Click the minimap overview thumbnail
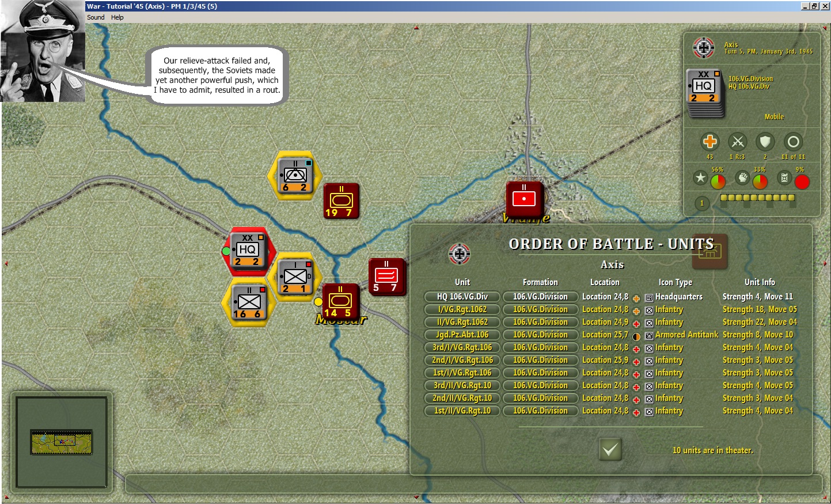Image resolution: width=831 pixels, height=504 pixels. click(62, 442)
